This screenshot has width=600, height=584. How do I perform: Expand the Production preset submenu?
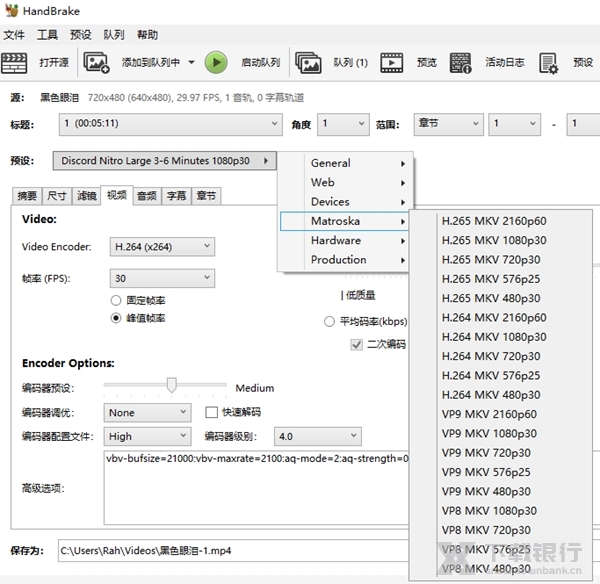coord(346,260)
